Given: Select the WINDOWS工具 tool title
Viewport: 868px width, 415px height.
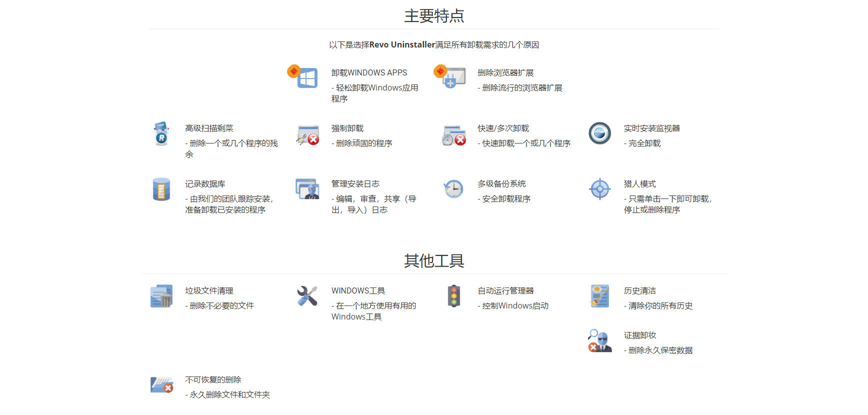Looking at the screenshot, I should click(x=358, y=291).
